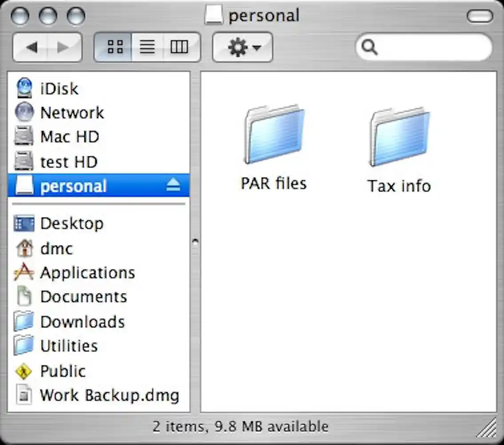This screenshot has width=504, height=445.
Task: Select the iDisk icon in the sidebar
Action: tap(24, 88)
